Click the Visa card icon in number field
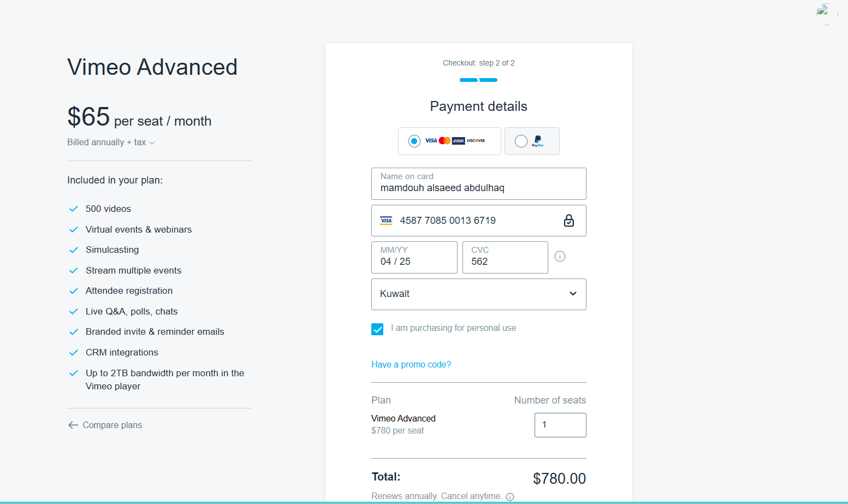 click(x=386, y=221)
